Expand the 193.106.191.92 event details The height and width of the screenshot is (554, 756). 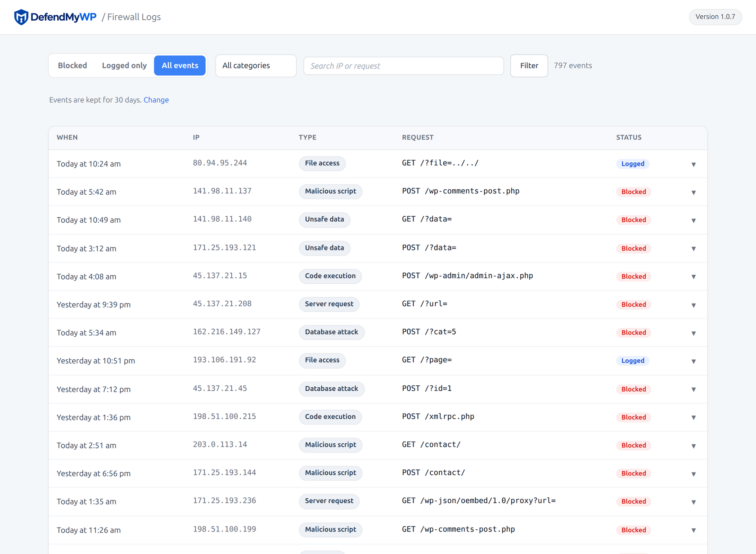pos(693,361)
